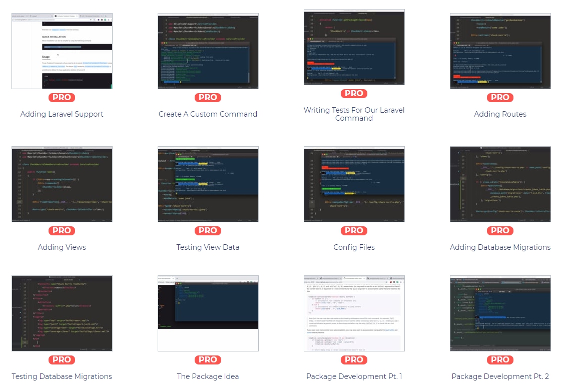Viewport: 564px width, 392px height.
Task: Open the Adding Laravel Support video thumbnail
Action: tap(62, 51)
